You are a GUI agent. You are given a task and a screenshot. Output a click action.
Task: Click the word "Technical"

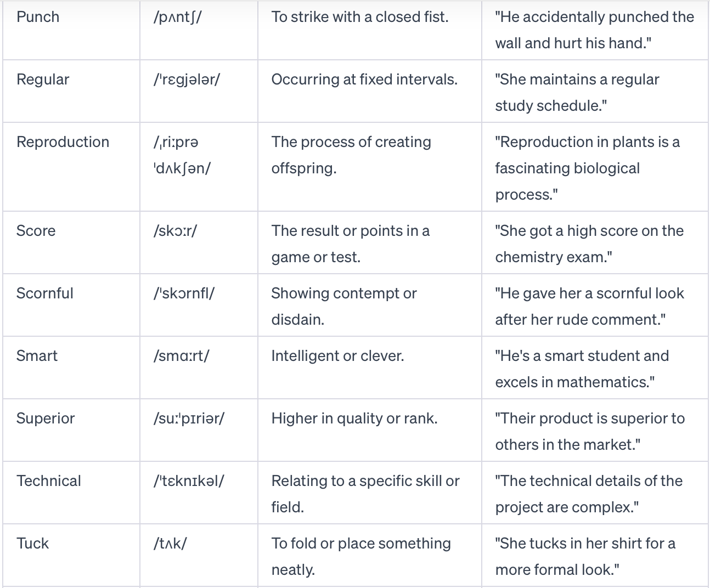pyautogui.click(x=49, y=481)
